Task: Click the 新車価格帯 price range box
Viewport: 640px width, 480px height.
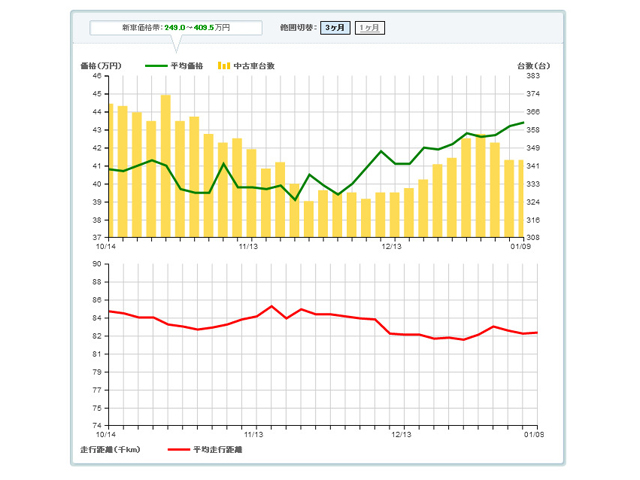Action: click(x=175, y=28)
